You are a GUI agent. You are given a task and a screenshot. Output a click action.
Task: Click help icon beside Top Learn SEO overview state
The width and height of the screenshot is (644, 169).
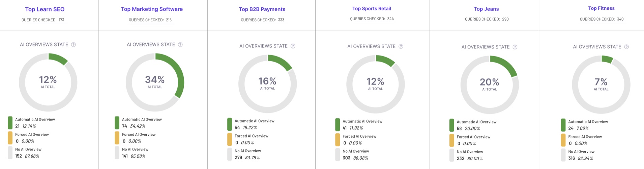tap(74, 45)
